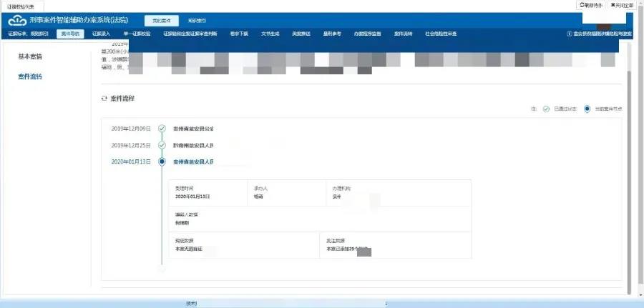Select the current node marker for 2020年01月13日
This screenshot has width=644, height=308.
pyautogui.click(x=162, y=162)
